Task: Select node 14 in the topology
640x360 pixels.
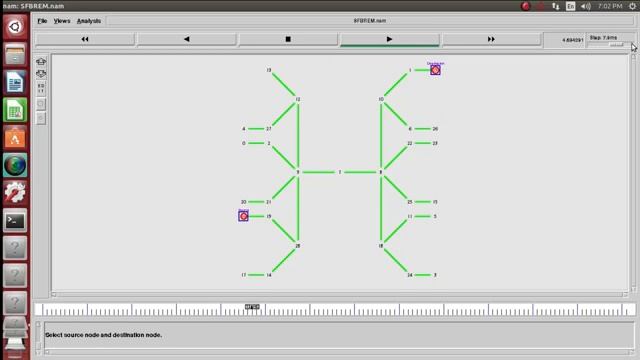Action: click(269, 275)
